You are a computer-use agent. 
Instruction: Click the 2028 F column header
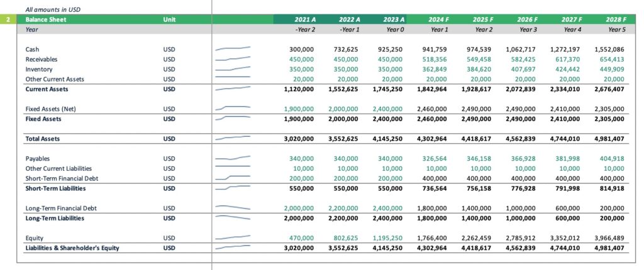tap(616, 19)
